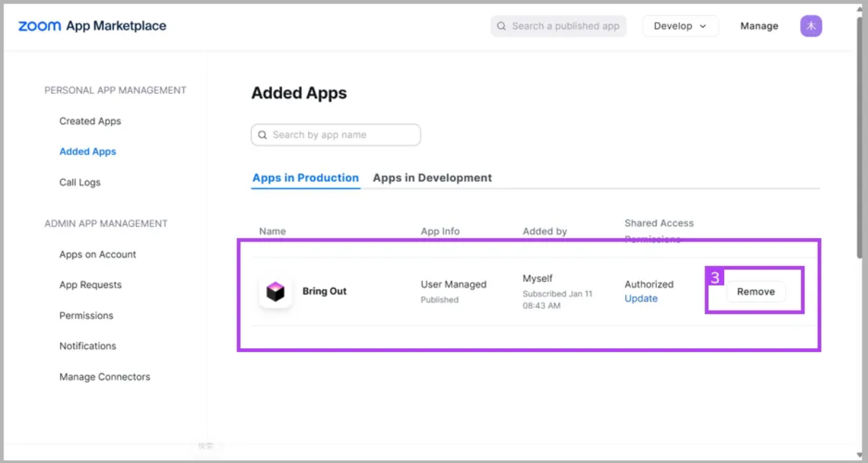The width and height of the screenshot is (868, 463).
Task: Click the Update link under Authorized
Action: 641,299
